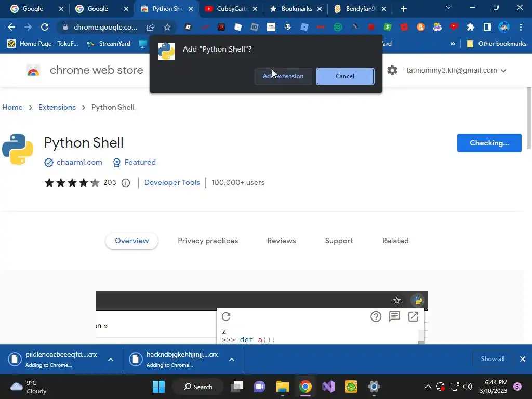Open the Developer Tools category link
Image resolution: width=532 pixels, height=399 pixels.
tap(172, 182)
